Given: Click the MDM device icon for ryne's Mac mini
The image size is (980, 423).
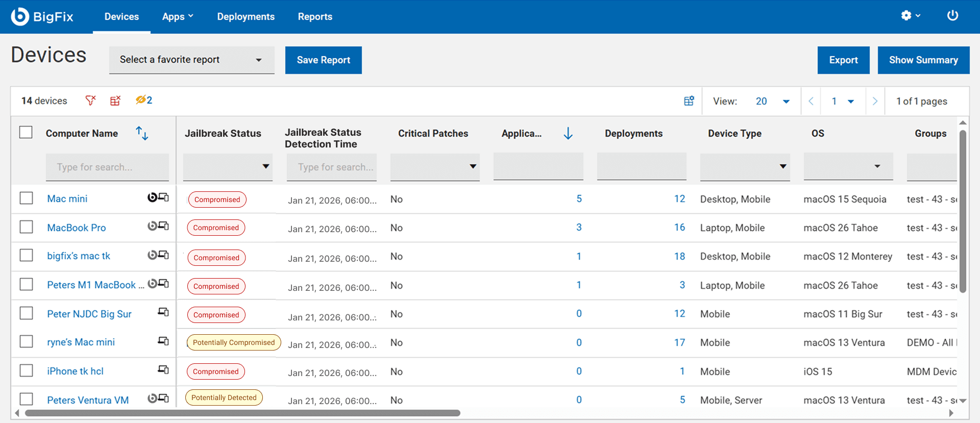Looking at the screenshot, I should tap(163, 340).
